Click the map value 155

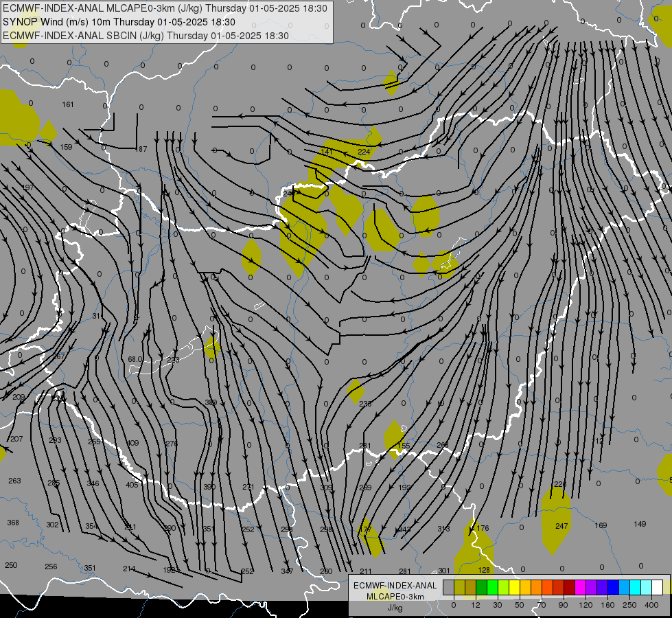point(404,446)
